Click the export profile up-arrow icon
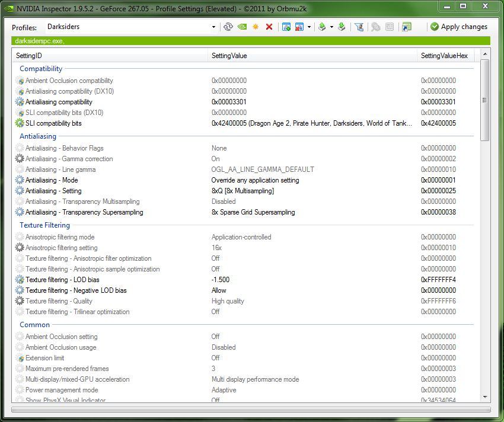Viewport: 504px width, 422px height. [x=322, y=27]
